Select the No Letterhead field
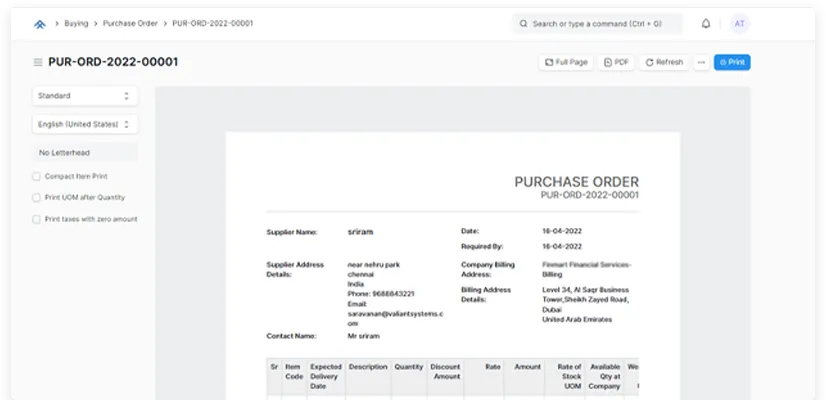The image size is (826, 400). tap(84, 152)
